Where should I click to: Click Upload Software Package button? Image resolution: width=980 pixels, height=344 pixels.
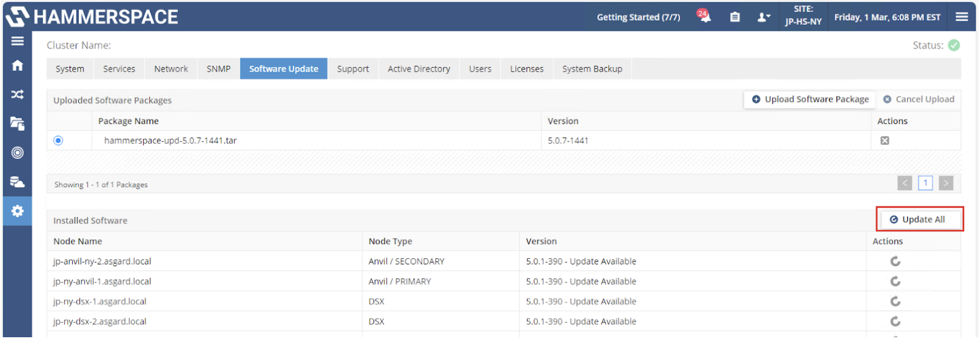[x=810, y=99]
